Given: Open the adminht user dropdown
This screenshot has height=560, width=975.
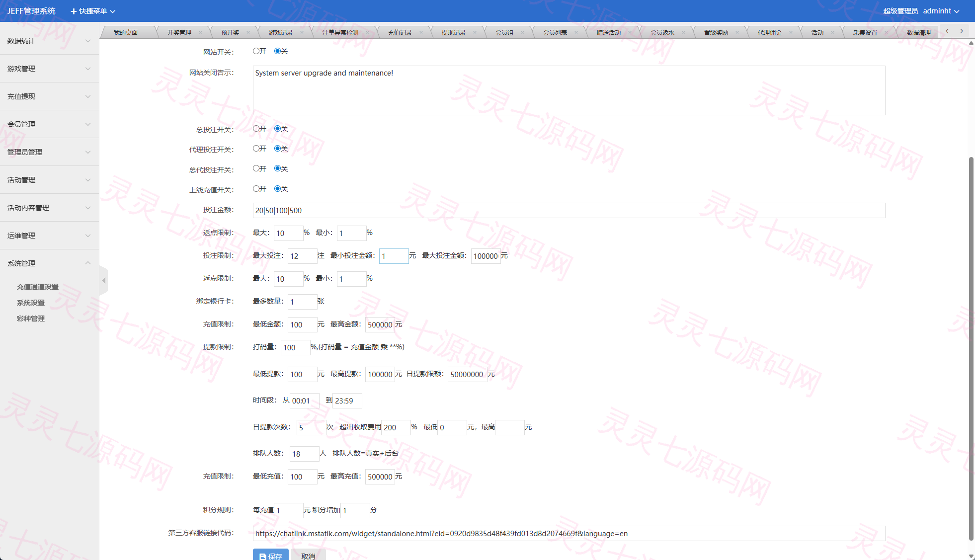Looking at the screenshot, I should click(x=941, y=11).
